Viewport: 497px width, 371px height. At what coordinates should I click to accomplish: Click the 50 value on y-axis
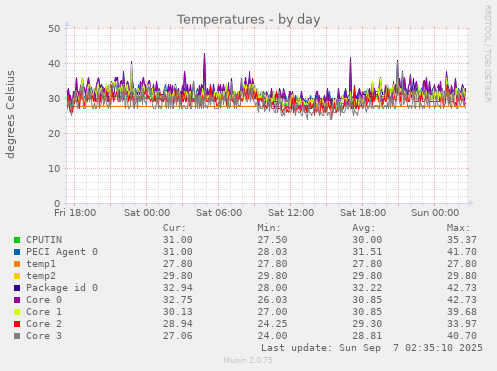coord(54,29)
